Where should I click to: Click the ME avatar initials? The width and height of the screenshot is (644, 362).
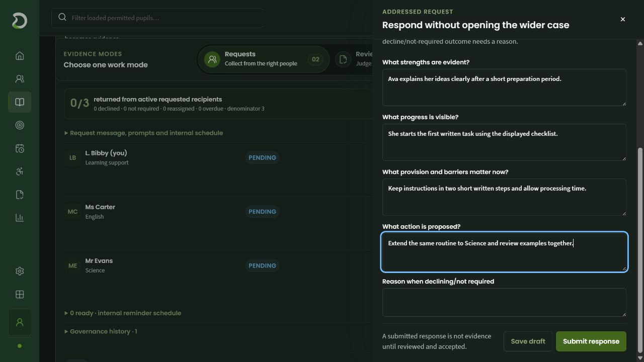[x=72, y=265]
